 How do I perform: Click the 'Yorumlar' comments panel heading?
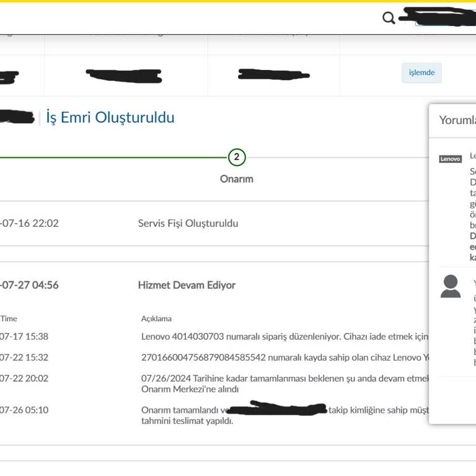click(457, 120)
